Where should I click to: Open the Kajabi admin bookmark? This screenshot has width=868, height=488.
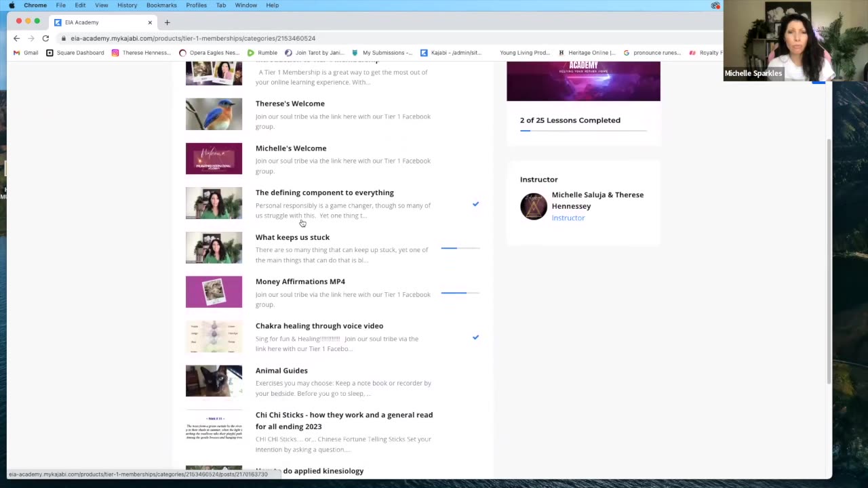coord(450,53)
